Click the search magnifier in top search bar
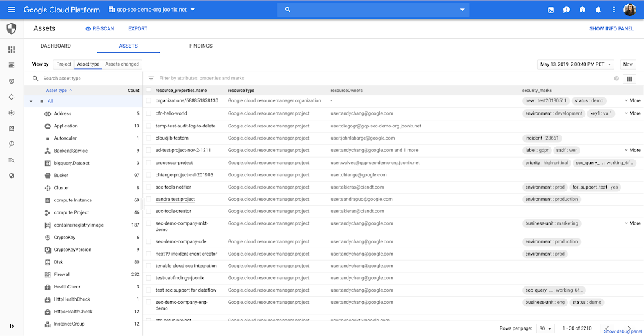The height and width of the screenshot is (336, 644). pos(287,10)
